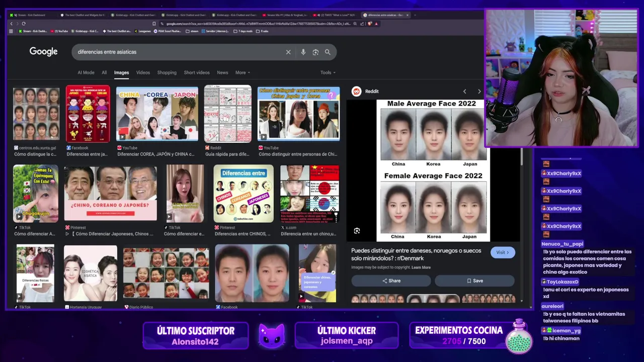This screenshot has height=362, width=644.
Task: Click the Google logo
Action: pos(43,52)
